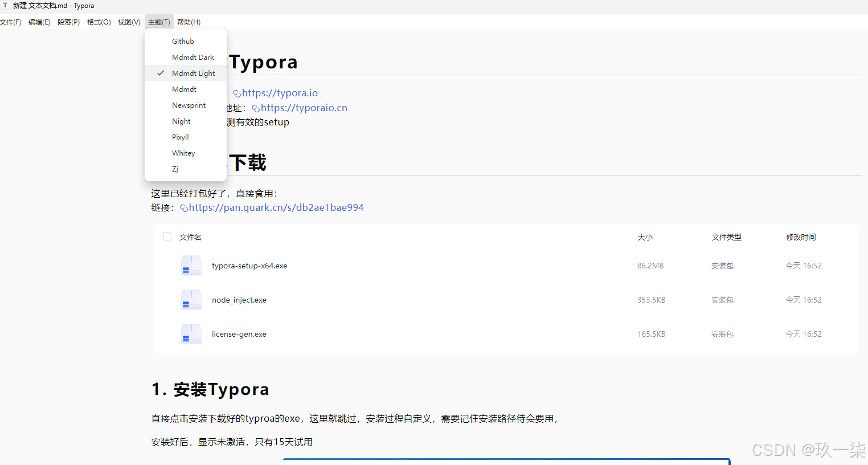Image resolution: width=868 pixels, height=465 pixels.
Task: Click node_inject.exe file icon
Action: coord(191,300)
